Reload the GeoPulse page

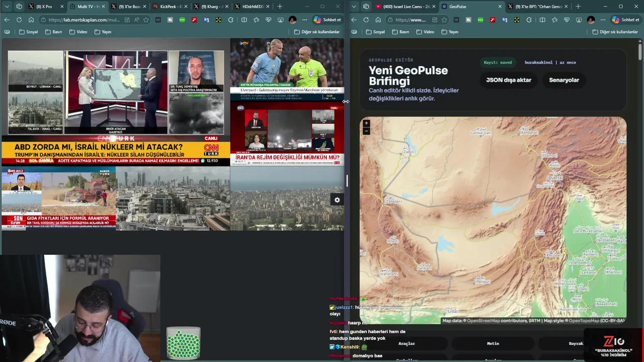coord(366,20)
